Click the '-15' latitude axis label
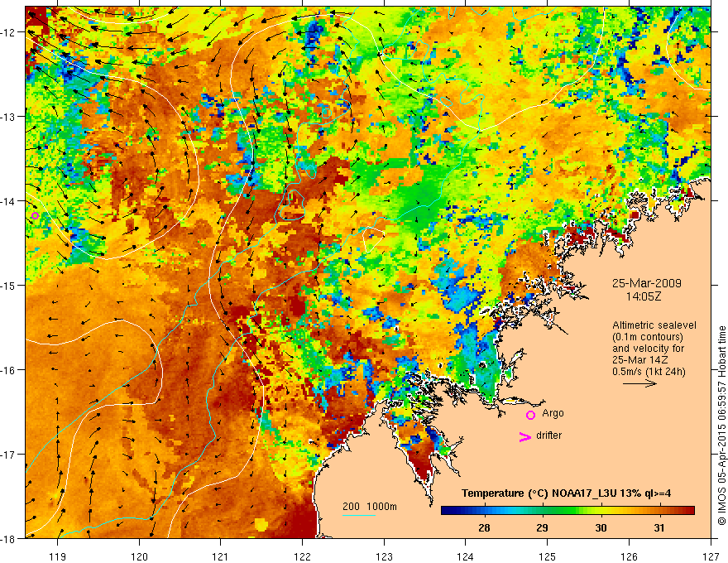This screenshot has width=728, height=563. pos(8,285)
